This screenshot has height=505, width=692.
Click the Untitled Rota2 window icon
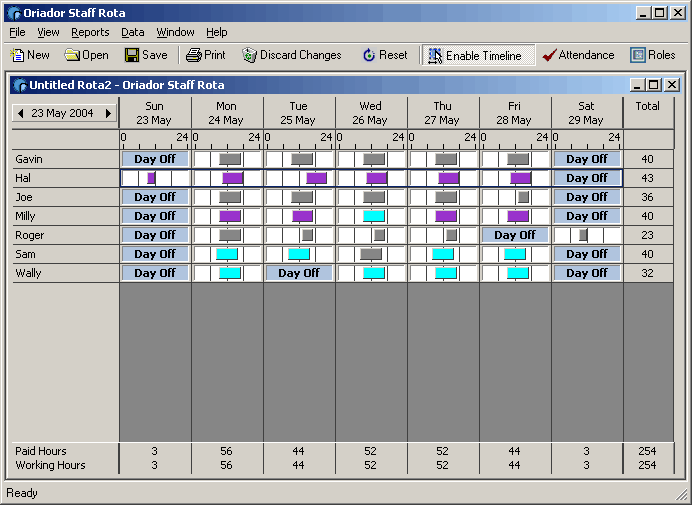click(20, 85)
